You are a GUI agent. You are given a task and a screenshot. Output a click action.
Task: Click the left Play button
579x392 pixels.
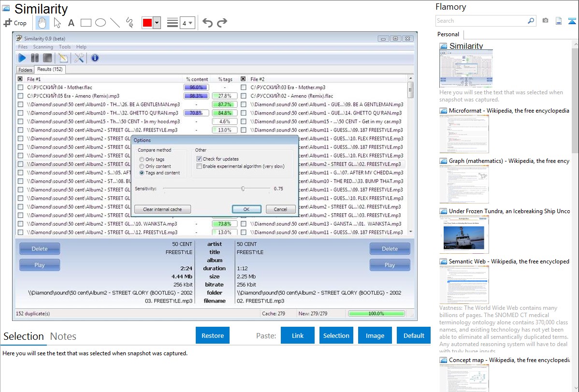coord(40,265)
